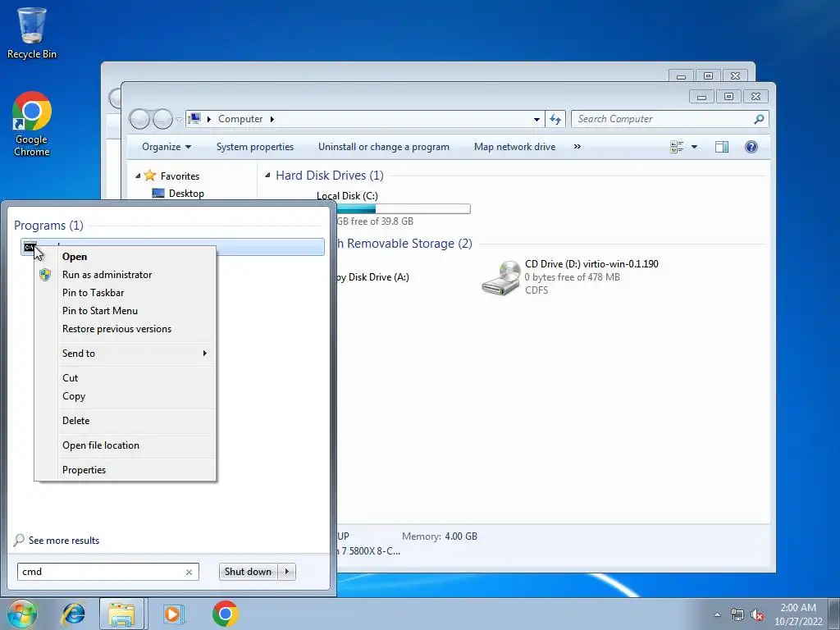Open the recent pages dropdown arrow
840x630 pixels.
pyautogui.click(x=179, y=120)
